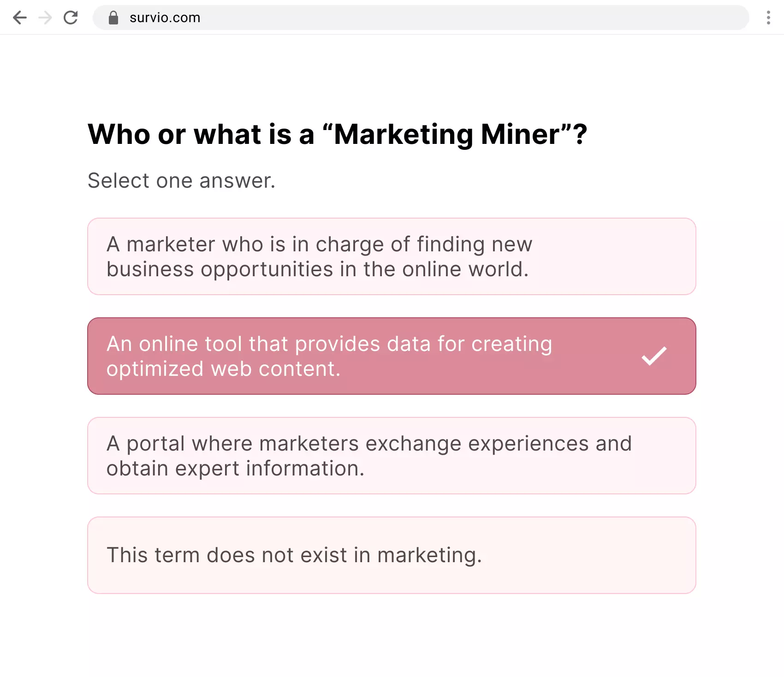The width and height of the screenshot is (784, 677).
Task: Click the browser forward arrow
Action: (x=45, y=18)
